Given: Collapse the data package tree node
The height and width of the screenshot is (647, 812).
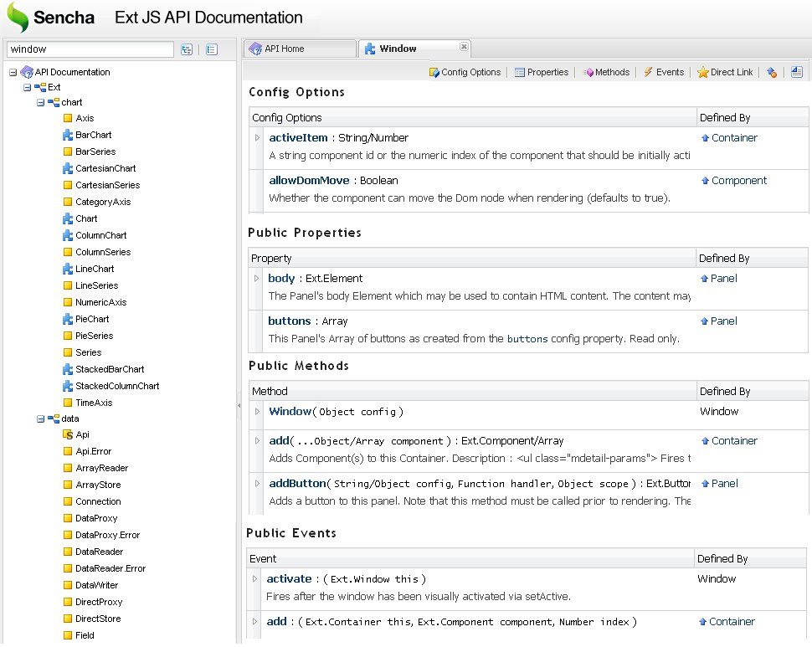Looking at the screenshot, I should pos(41,418).
